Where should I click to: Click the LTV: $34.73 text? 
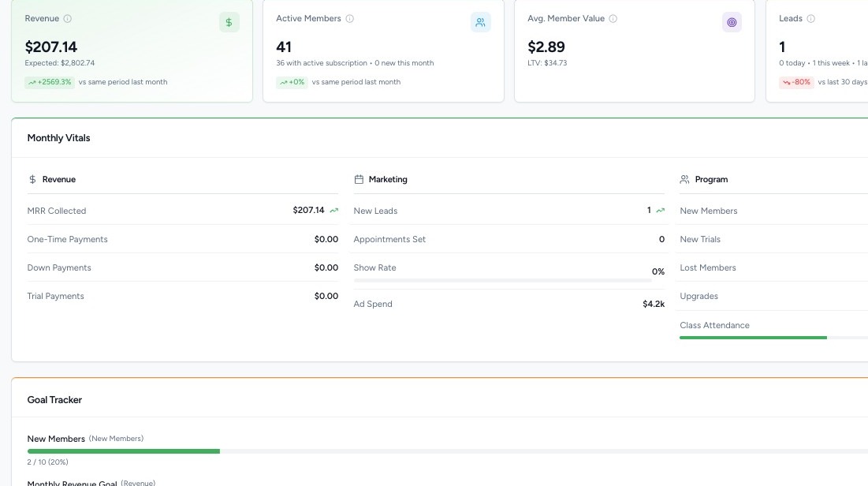[x=547, y=63]
